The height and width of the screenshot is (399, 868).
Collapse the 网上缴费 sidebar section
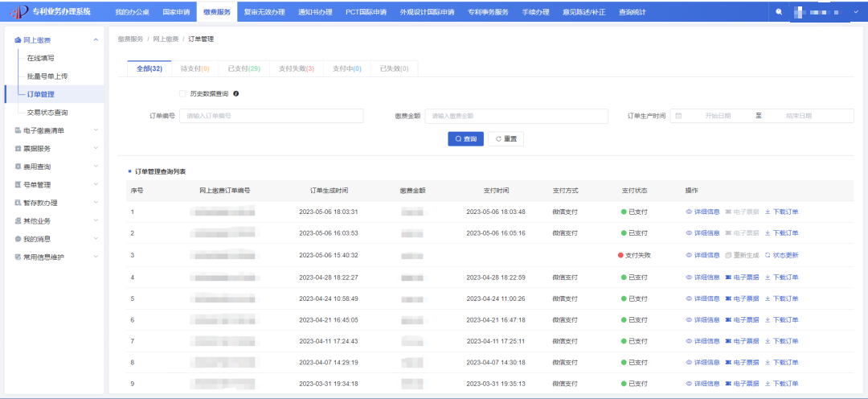(96, 40)
